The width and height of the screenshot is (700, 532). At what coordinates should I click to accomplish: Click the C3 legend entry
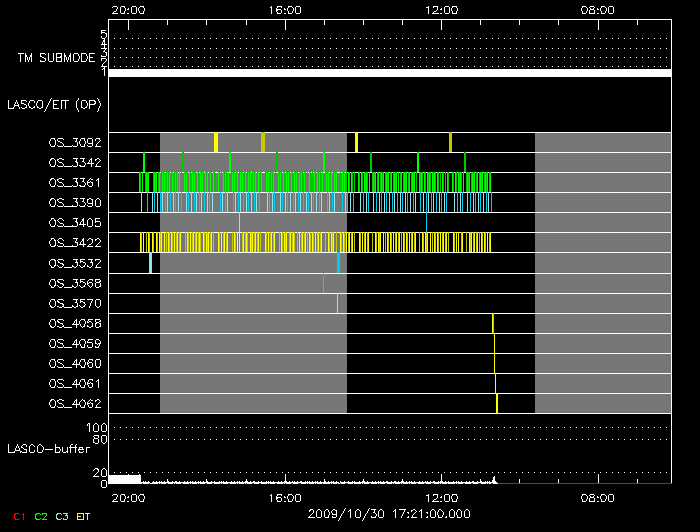[63, 516]
